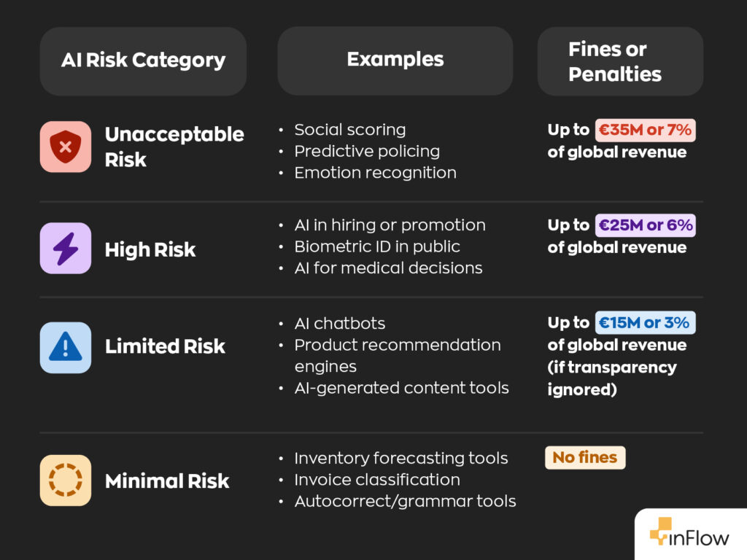Click the purple lightning High Risk icon
Image resolution: width=747 pixels, height=560 pixels.
tap(66, 248)
